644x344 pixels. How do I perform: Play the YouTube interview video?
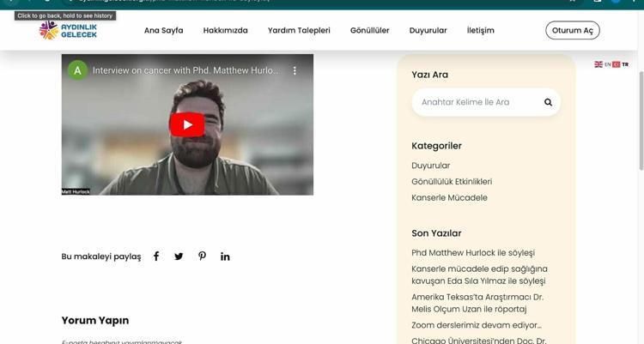click(187, 124)
